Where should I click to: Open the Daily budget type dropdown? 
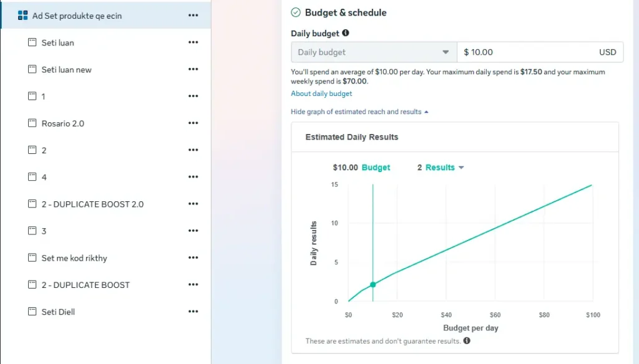[x=373, y=52]
